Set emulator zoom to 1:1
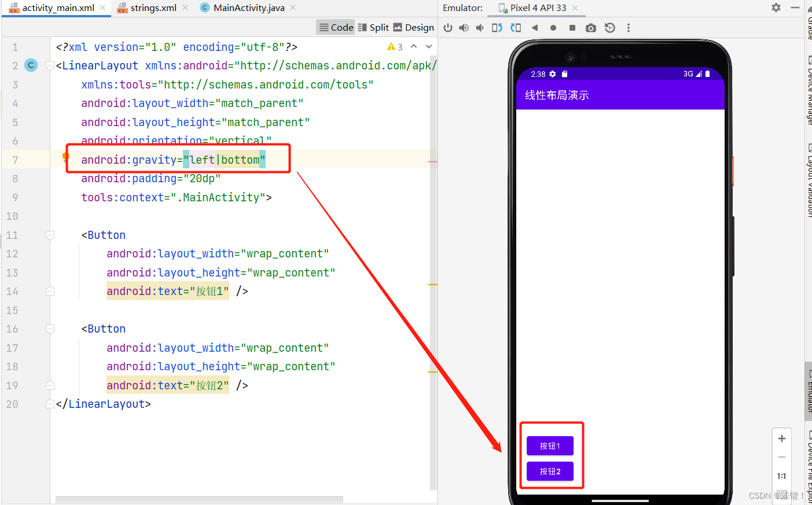This screenshot has width=812, height=505. click(782, 476)
